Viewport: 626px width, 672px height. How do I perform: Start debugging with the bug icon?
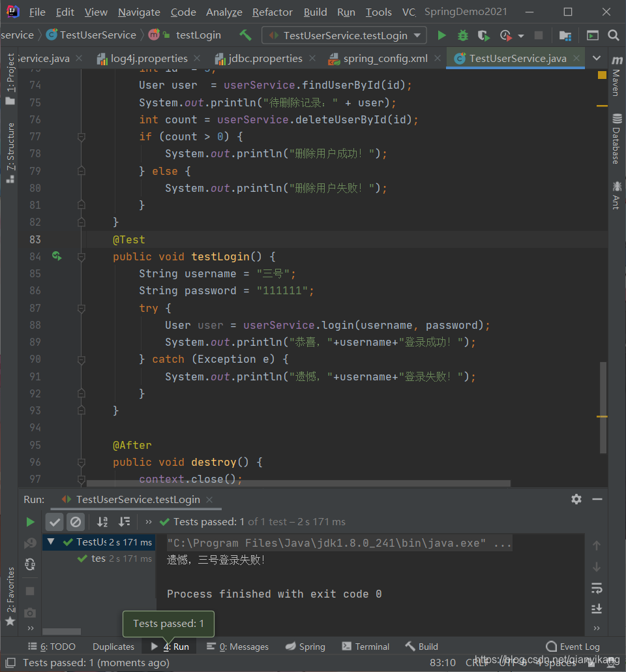pos(463,35)
